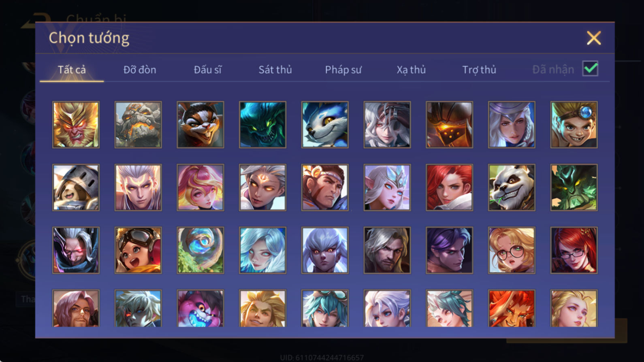Select the armored knight with orange glowing visor
Image resolution: width=644 pixels, height=362 pixels.
(449, 125)
